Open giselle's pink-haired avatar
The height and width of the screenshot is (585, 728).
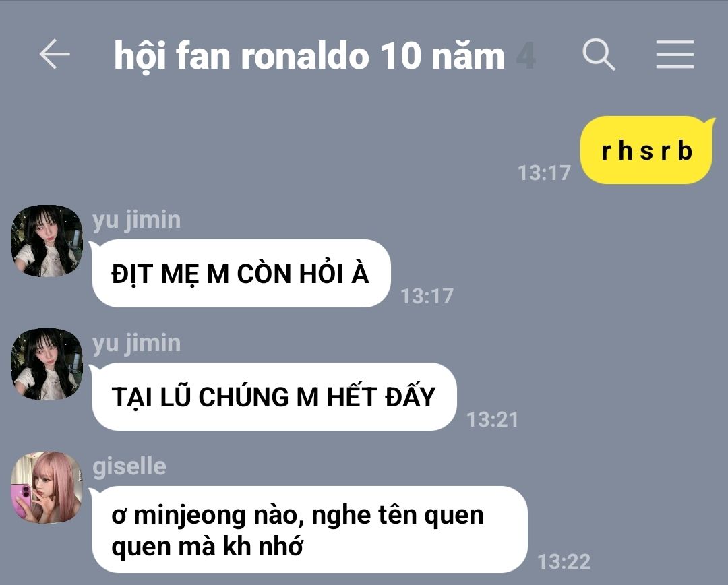tap(47, 487)
